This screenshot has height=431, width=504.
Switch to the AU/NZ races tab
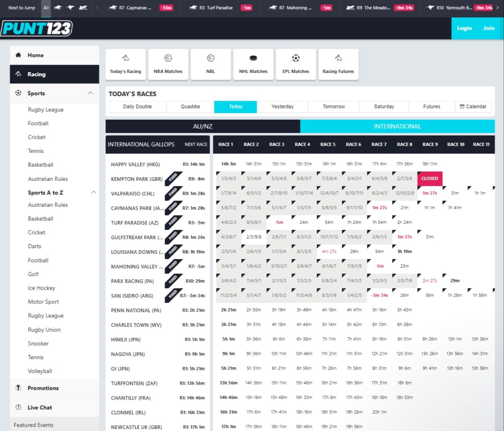click(x=203, y=126)
